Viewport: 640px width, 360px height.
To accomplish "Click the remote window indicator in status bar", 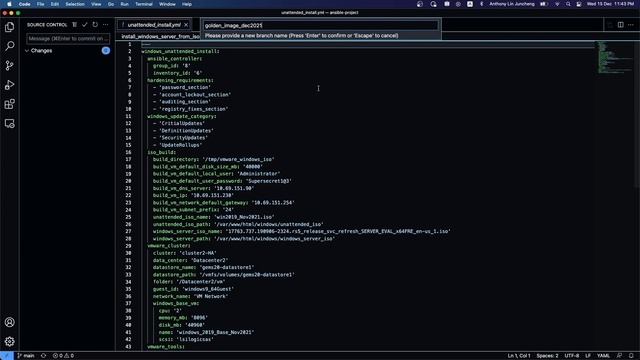I will (7, 356).
